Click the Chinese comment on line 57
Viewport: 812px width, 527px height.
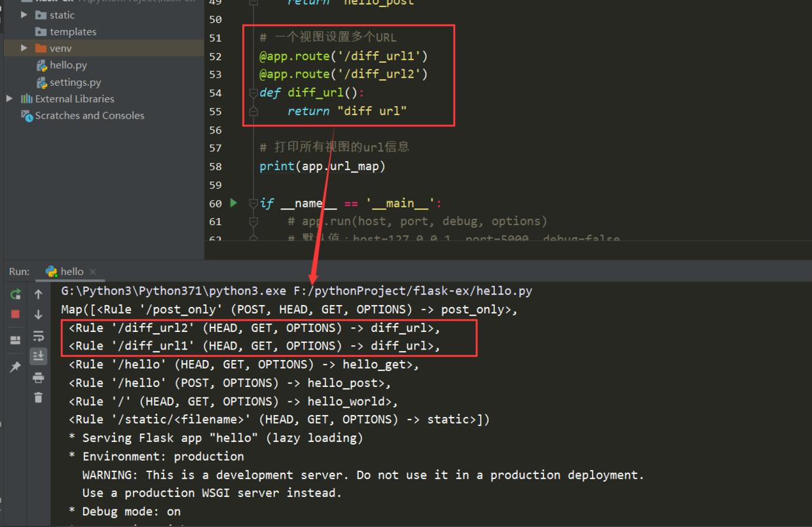[x=335, y=147]
